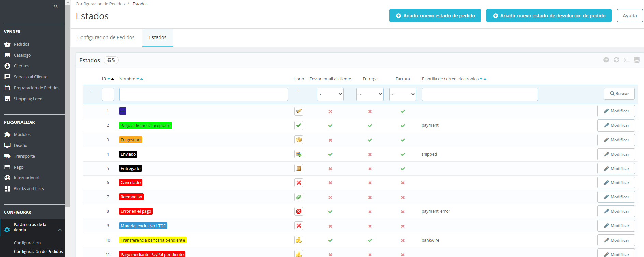Open Pedidos in the sidebar
Screen dimensions: 644x257
click(21, 44)
